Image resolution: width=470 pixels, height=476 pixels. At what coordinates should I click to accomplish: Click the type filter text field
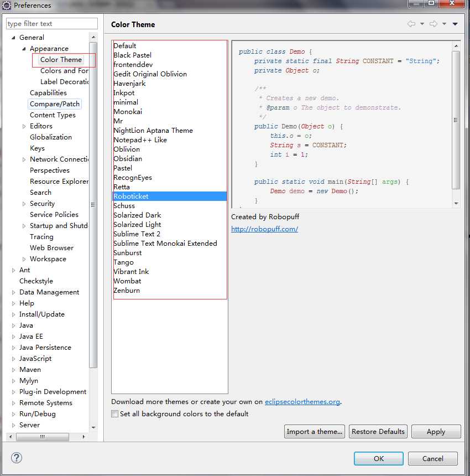51,24
